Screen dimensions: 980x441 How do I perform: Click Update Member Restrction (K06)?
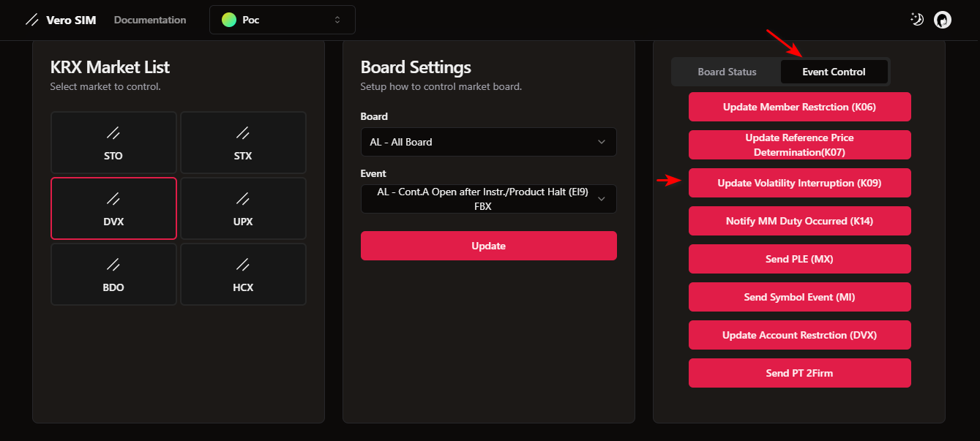click(799, 107)
